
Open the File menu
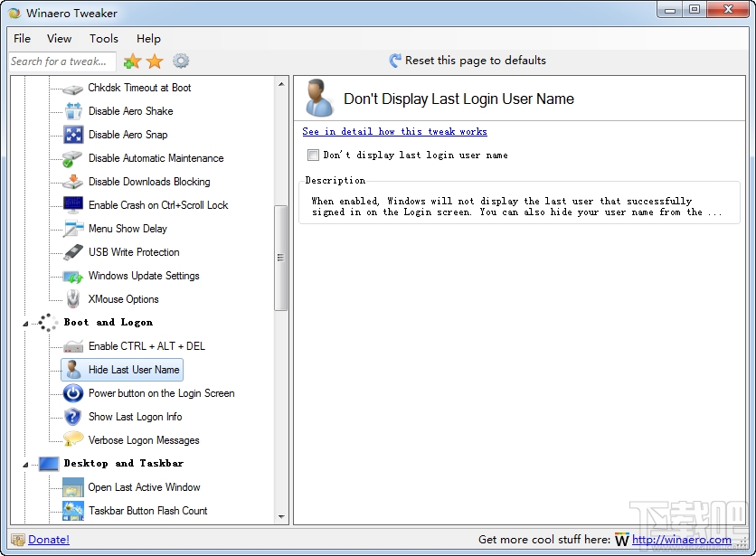point(23,39)
